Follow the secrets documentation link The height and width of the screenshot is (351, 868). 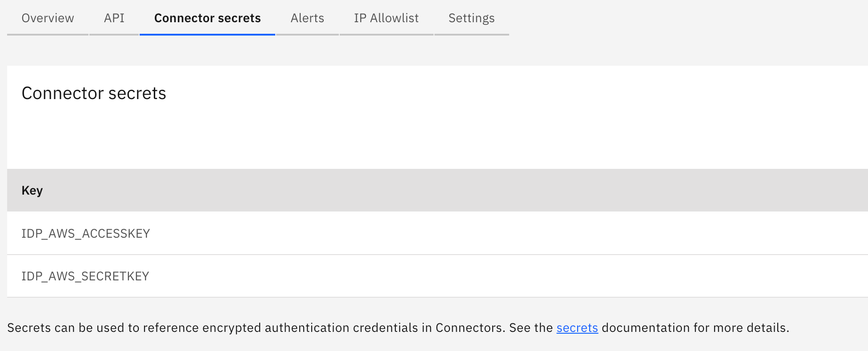577,328
